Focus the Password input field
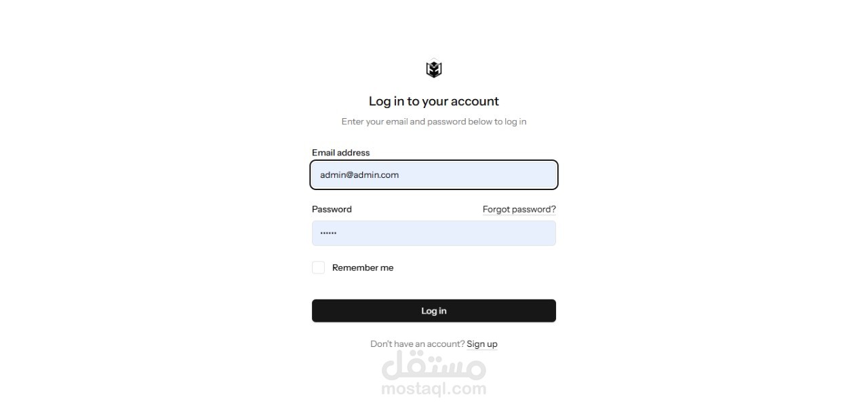 pyautogui.click(x=434, y=233)
